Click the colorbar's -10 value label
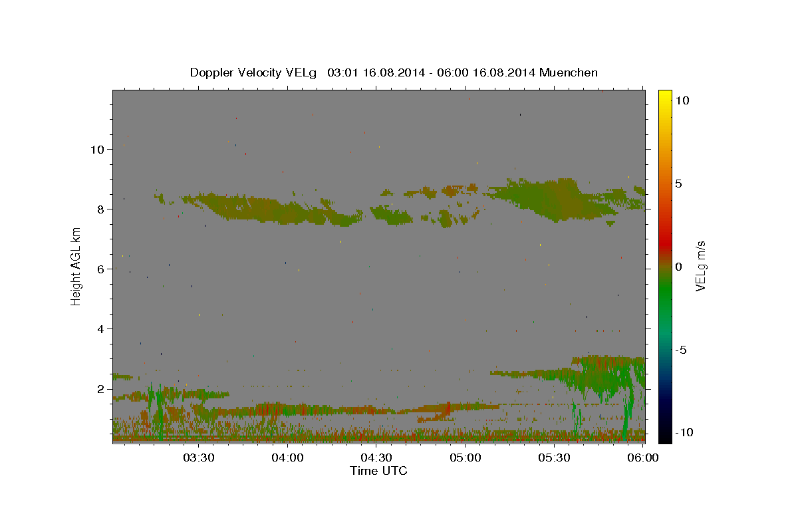The height and width of the screenshot is (532, 798). coord(684,433)
